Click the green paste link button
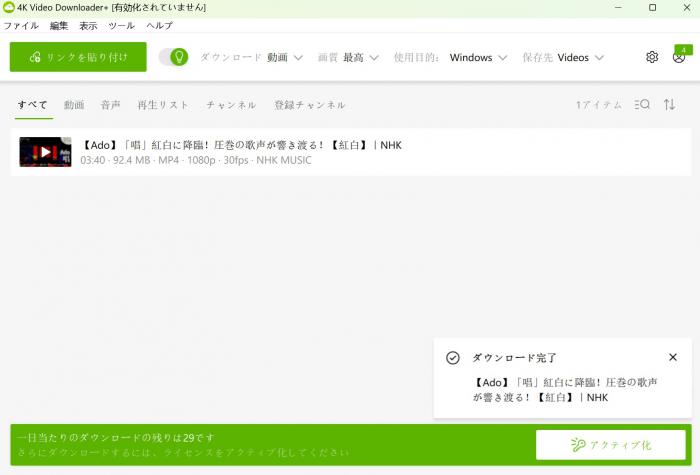The height and width of the screenshot is (475, 700). (x=78, y=57)
